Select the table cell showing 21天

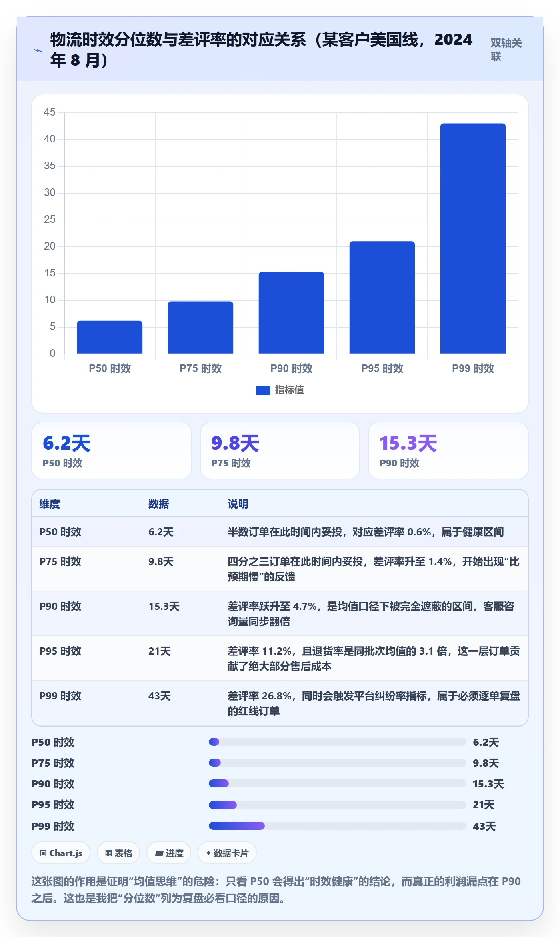[160, 651]
